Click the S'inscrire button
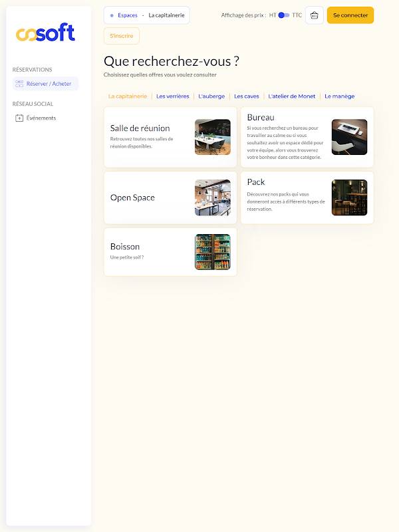Viewport: 399px width, 532px height. [122, 36]
